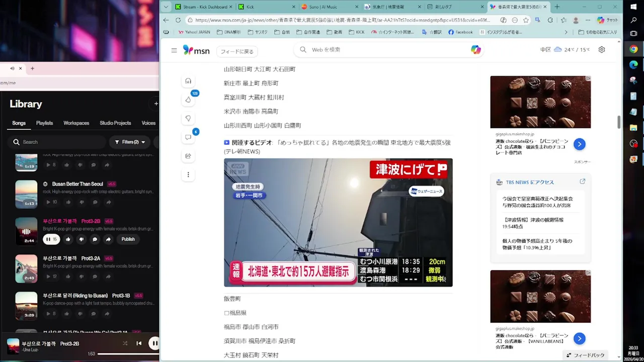
Task: Click Publish on the Prot3-2B song
Action: click(x=128, y=239)
